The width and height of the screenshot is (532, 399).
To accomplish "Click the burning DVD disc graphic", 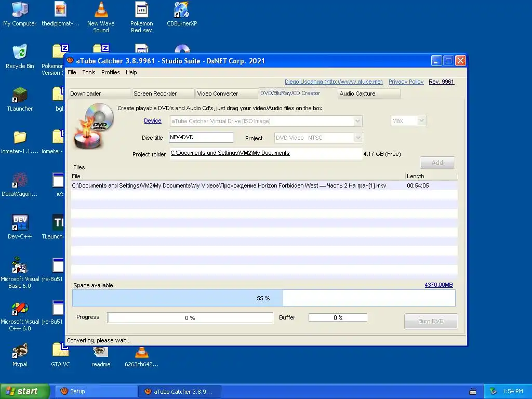I will pos(94,126).
